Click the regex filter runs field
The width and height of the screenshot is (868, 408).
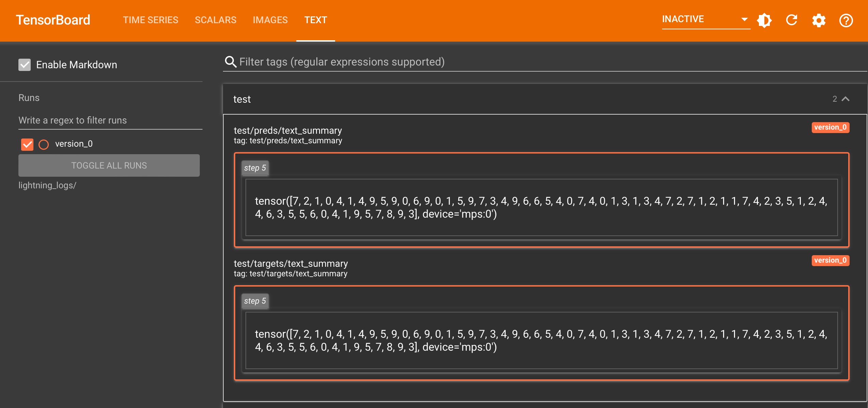110,120
